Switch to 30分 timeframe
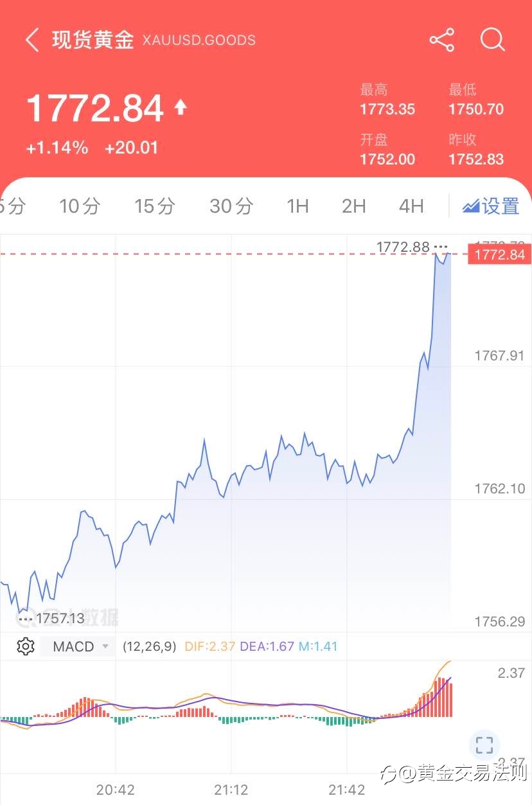The width and height of the screenshot is (532, 805). coord(231,206)
